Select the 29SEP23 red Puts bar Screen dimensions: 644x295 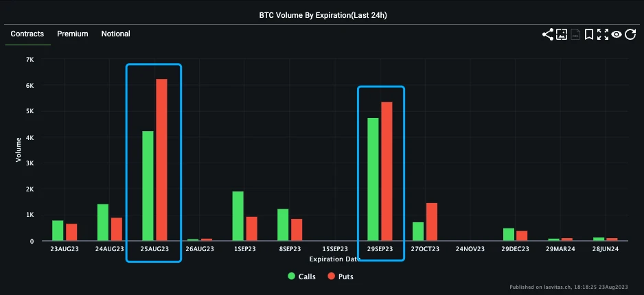click(x=387, y=172)
